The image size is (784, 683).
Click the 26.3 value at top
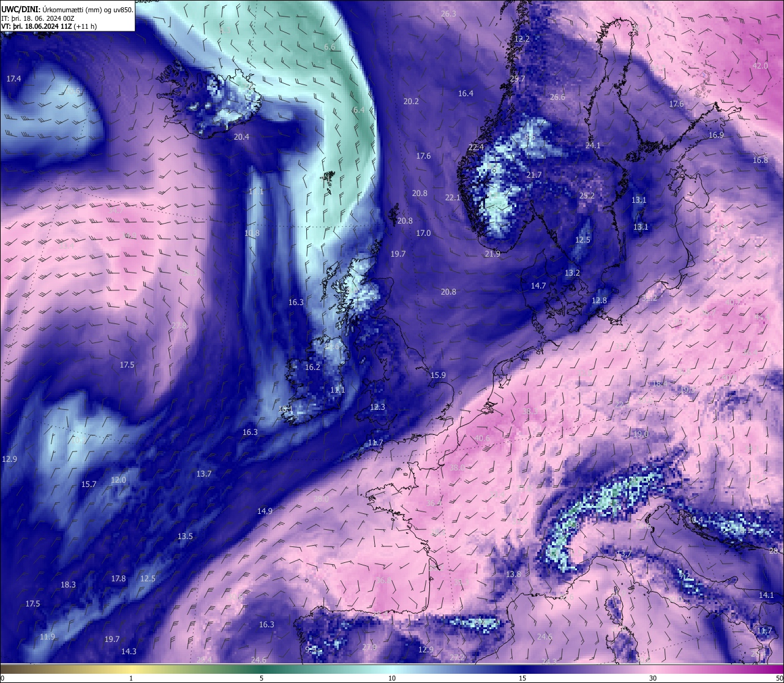click(448, 13)
